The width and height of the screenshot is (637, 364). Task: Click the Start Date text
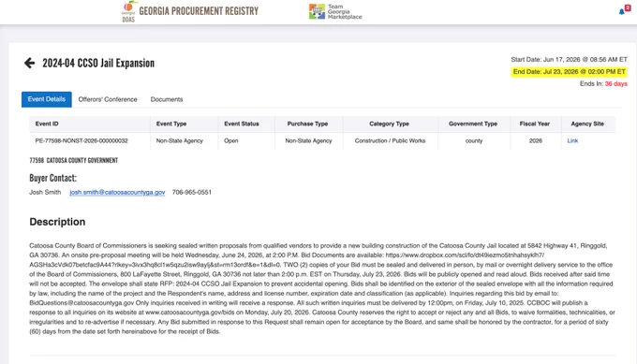[x=570, y=60]
